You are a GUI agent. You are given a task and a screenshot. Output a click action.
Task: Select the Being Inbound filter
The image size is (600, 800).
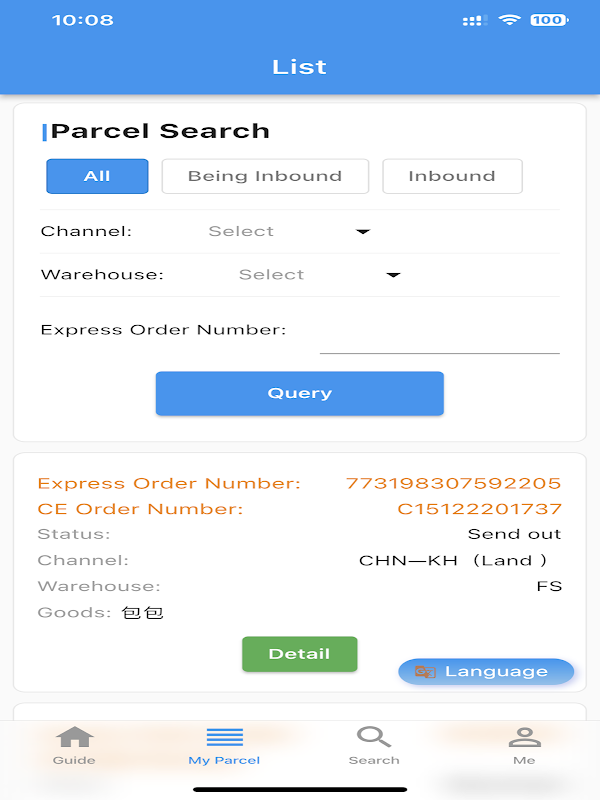[265, 176]
